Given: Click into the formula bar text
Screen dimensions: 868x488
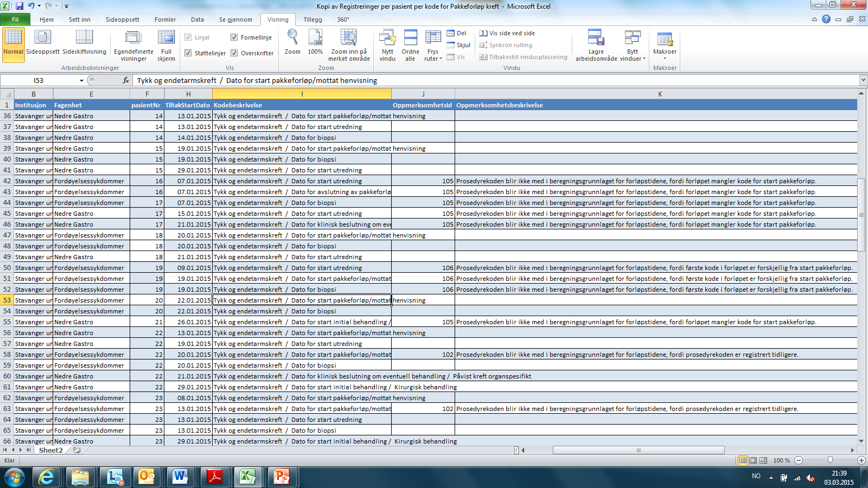Looking at the screenshot, I should 496,80.
